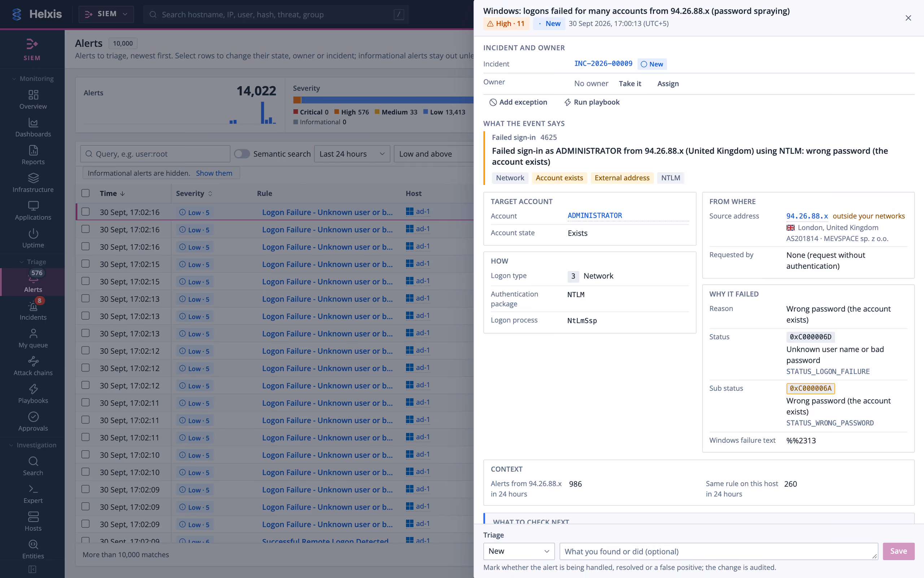Toggle Semantic search switch
Viewport: 924px width, 578px height.
pyautogui.click(x=242, y=154)
